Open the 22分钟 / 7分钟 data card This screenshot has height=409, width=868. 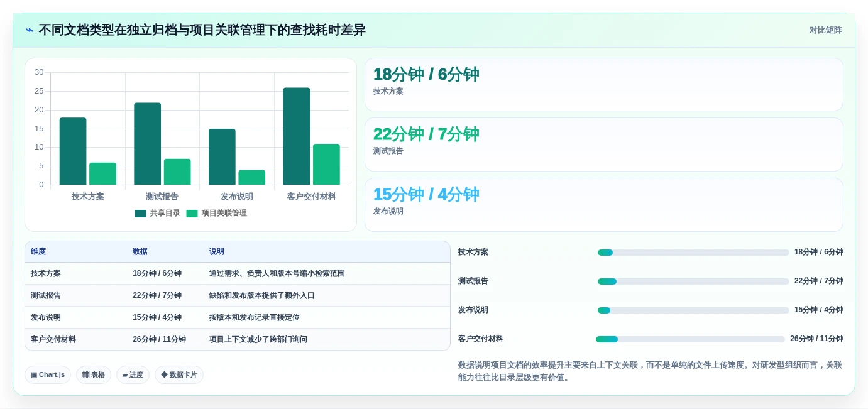pos(604,145)
